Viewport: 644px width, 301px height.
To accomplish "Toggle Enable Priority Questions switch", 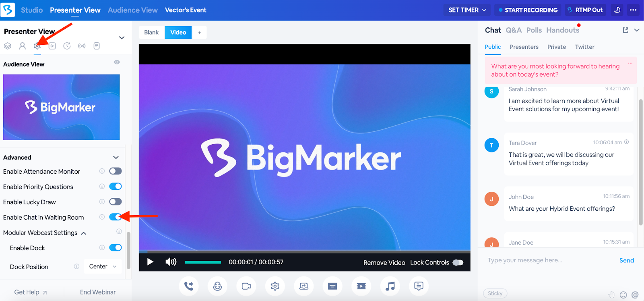I will 116,186.
